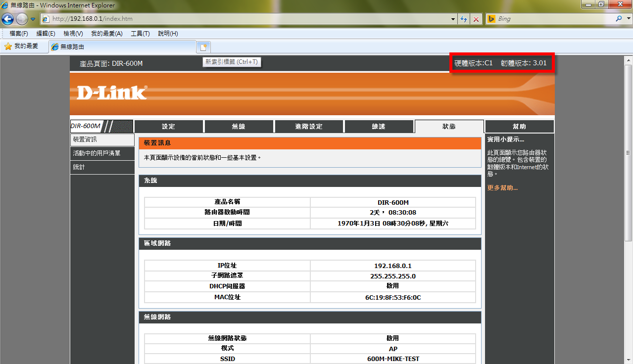Open recent pages dropdown beside Forward button

coord(33,19)
